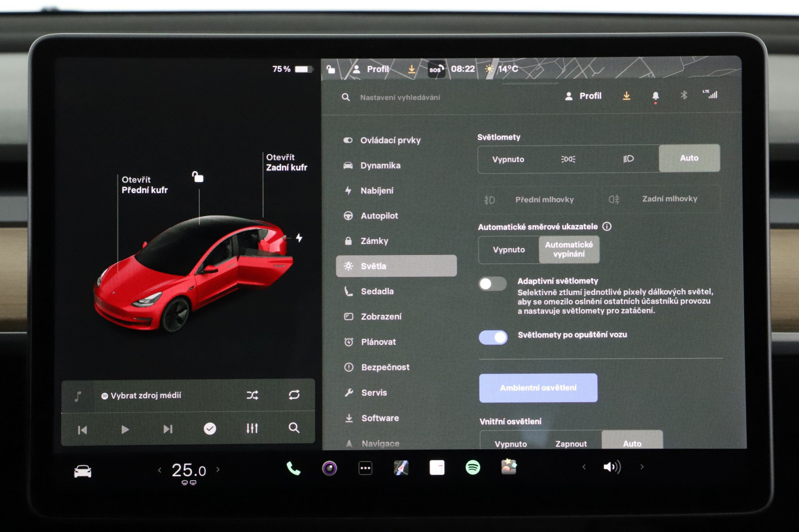Decrease temperature with the left arrow
The width and height of the screenshot is (799, 532).
[160, 470]
